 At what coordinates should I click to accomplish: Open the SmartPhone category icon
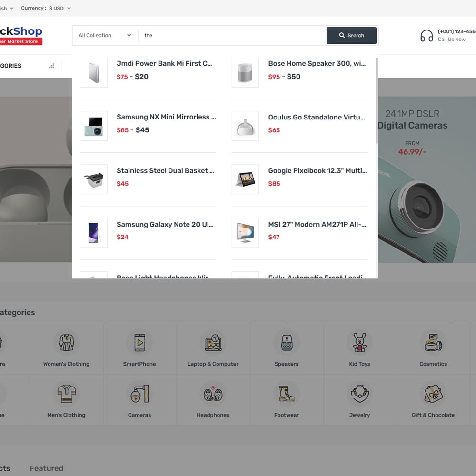(x=139, y=343)
